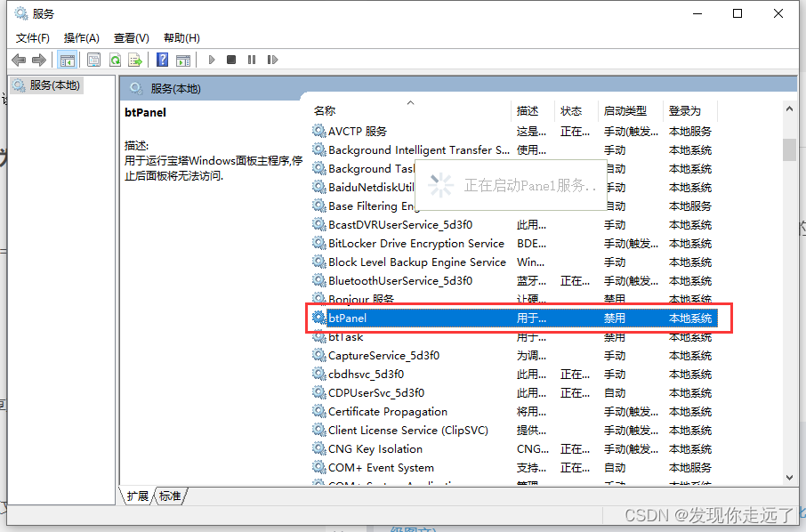Open the 帮助(H) menu
The image size is (806, 532).
point(181,38)
